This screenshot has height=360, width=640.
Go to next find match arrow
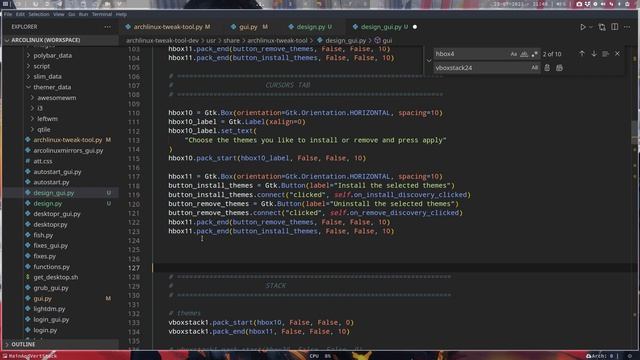pos(594,54)
